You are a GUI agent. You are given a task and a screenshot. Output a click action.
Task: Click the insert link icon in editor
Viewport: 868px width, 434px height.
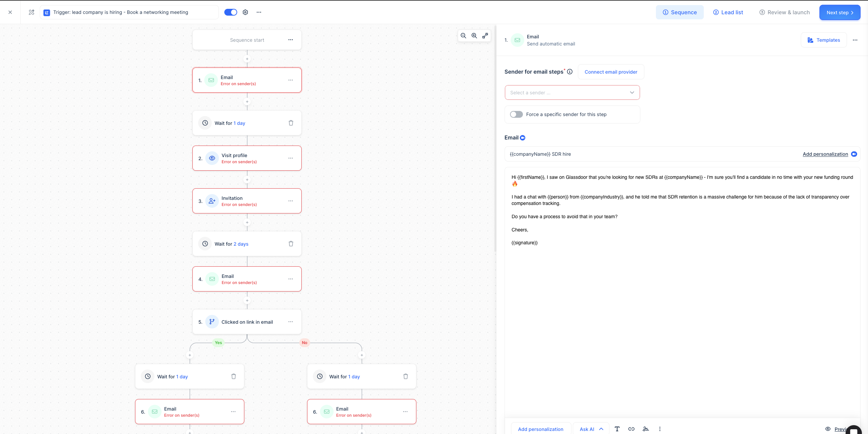(631, 429)
